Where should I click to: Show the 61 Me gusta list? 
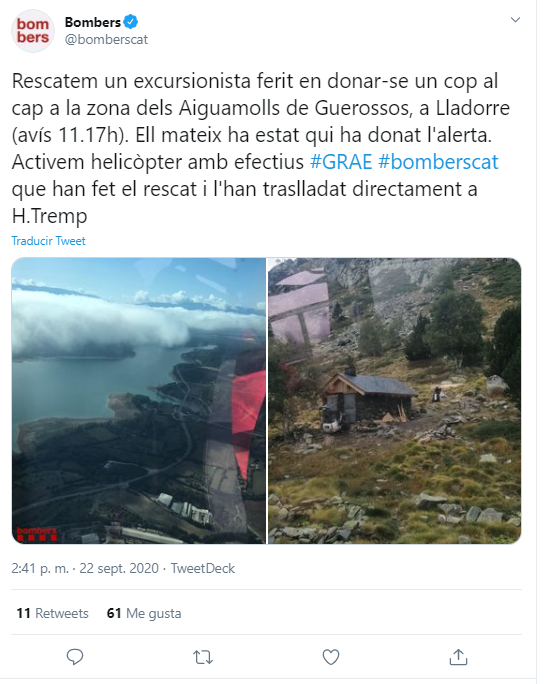[144, 613]
